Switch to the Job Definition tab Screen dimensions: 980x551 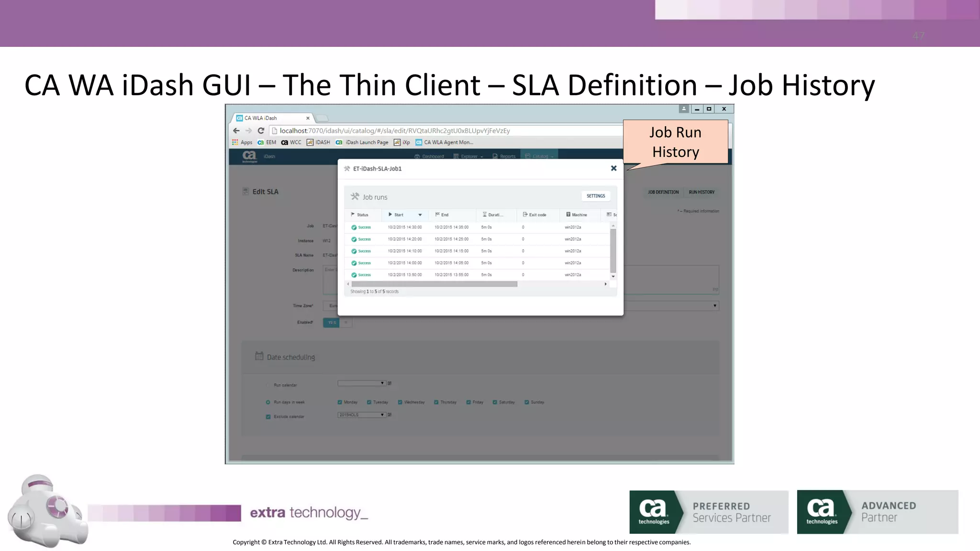pos(663,192)
